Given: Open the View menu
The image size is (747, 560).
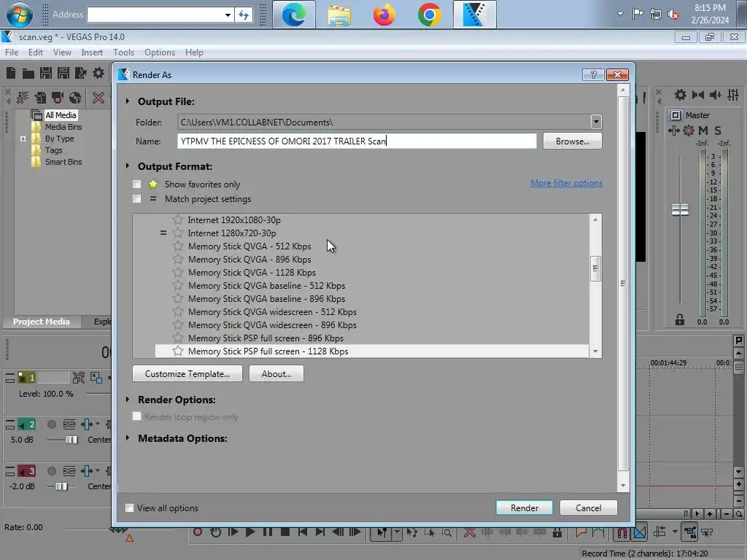Looking at the screenshot, I should 62,52.
